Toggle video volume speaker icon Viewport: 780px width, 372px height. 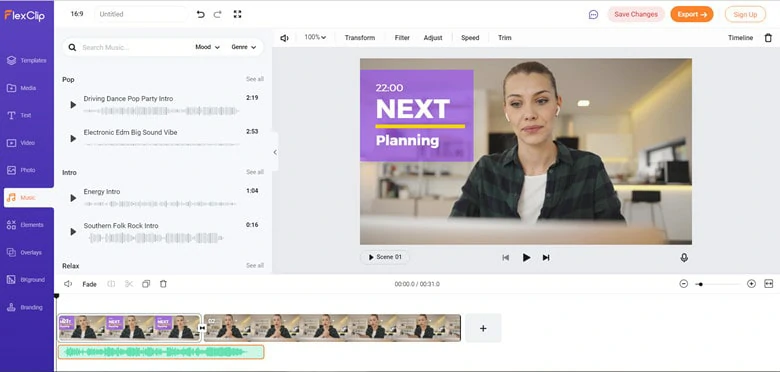284,38
